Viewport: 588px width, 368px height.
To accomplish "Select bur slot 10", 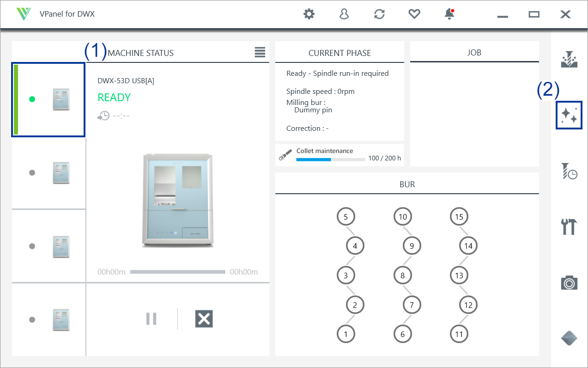I will pyautogui.click(x=403, y=216).
